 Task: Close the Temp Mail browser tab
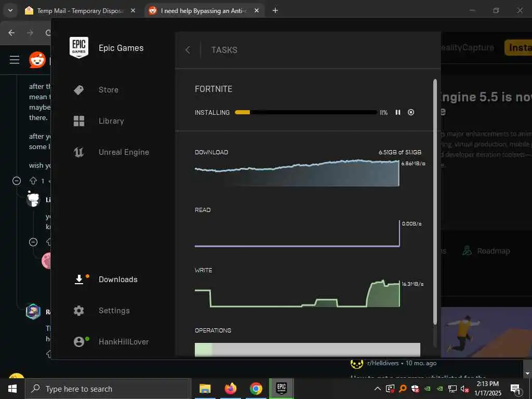133,10
